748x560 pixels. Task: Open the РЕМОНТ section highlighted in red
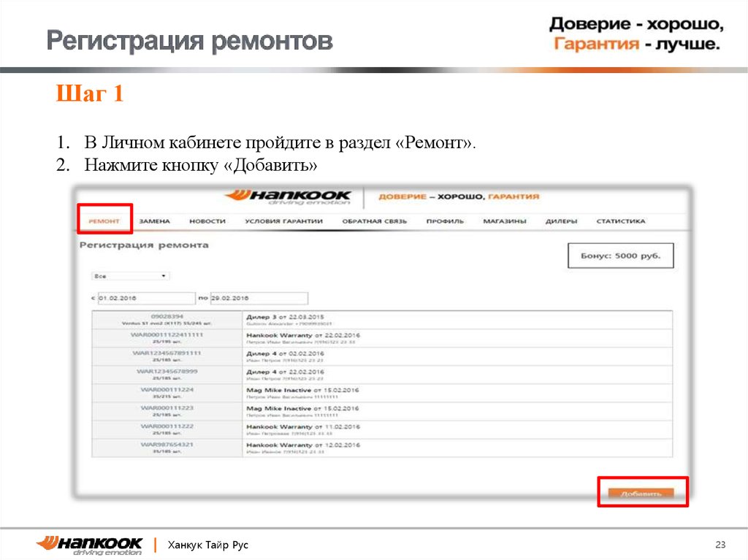(106, 220)
